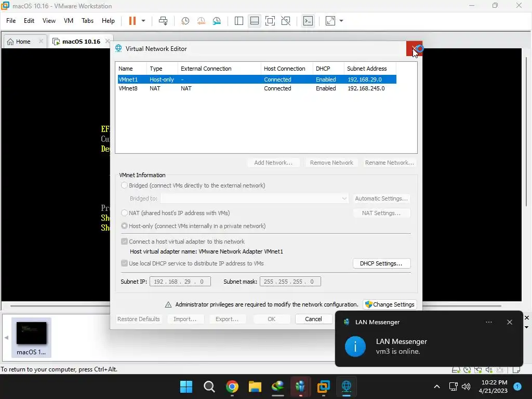
Task: Select the Host-only radio button
Action: (x=124, y=225)
